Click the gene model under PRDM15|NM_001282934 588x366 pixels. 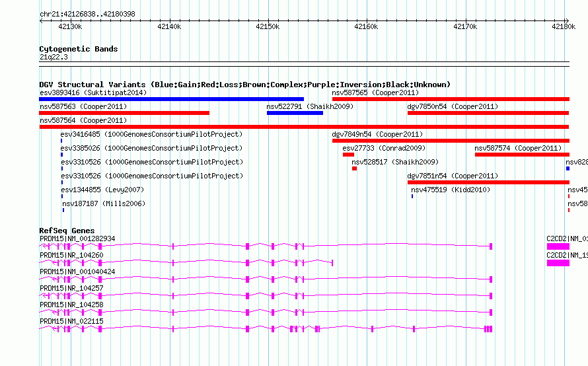tap(266, 246)
